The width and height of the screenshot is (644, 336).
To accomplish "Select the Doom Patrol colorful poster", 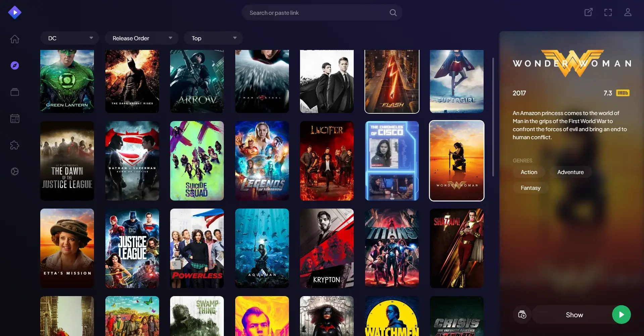I will click(132, 316).
